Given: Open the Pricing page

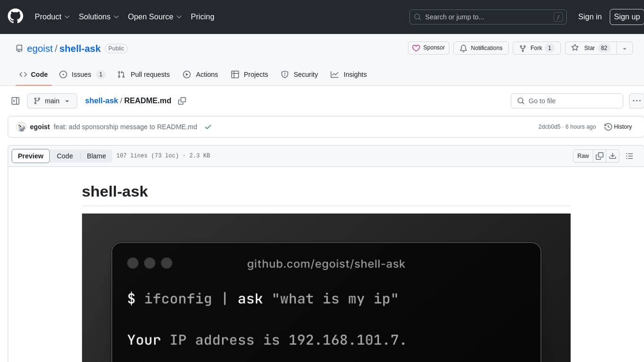Looking at the screenshot, I should 202,17.
